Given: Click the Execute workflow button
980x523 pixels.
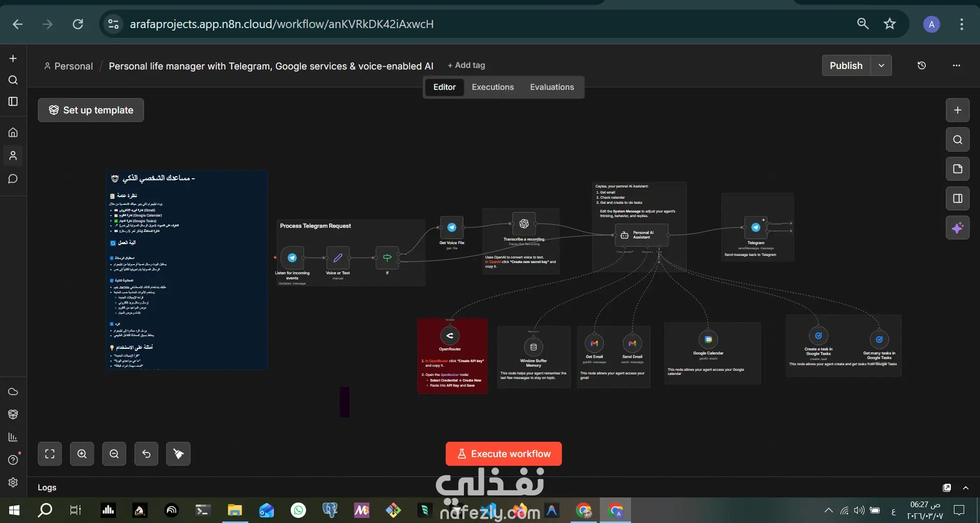Looking at the screenshot, I should tap(503, 454).
